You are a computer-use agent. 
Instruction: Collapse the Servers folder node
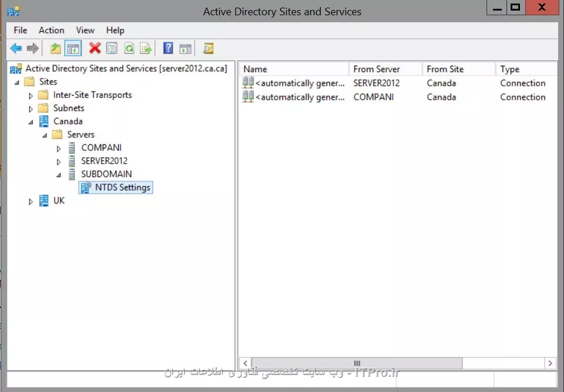(x=45, y=136)
